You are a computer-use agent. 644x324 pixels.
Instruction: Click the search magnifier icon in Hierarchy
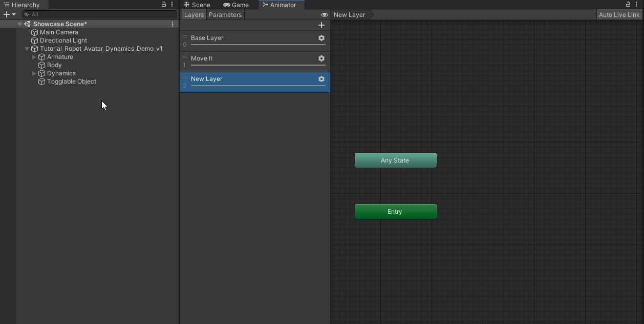(x=26, y=14)
